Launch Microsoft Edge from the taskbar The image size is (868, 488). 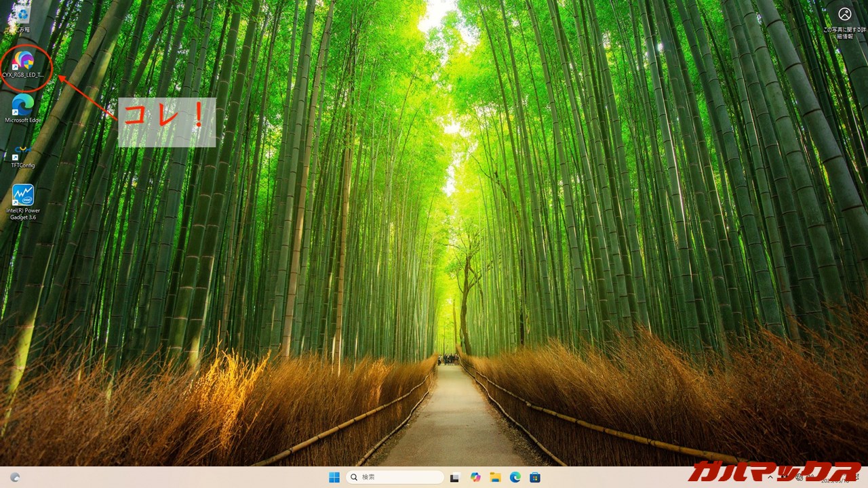pyautogui.click(x=515, y=477)
